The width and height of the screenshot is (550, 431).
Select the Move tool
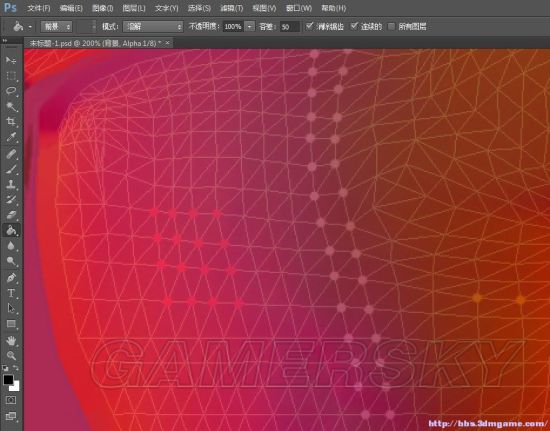pos(11,60)
